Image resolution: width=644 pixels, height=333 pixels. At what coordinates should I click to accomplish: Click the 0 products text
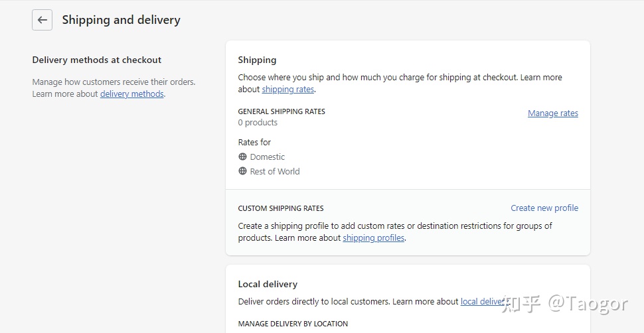(258, 123)
